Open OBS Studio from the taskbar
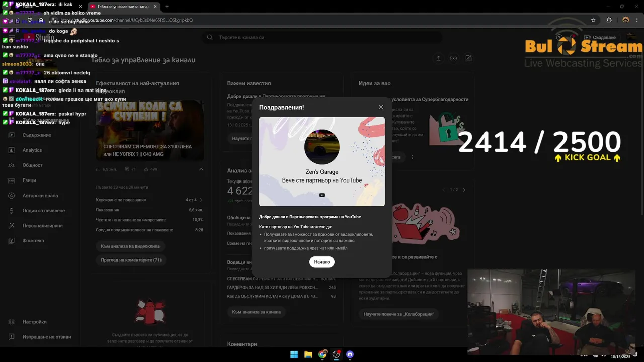 [x=336, y=354]
